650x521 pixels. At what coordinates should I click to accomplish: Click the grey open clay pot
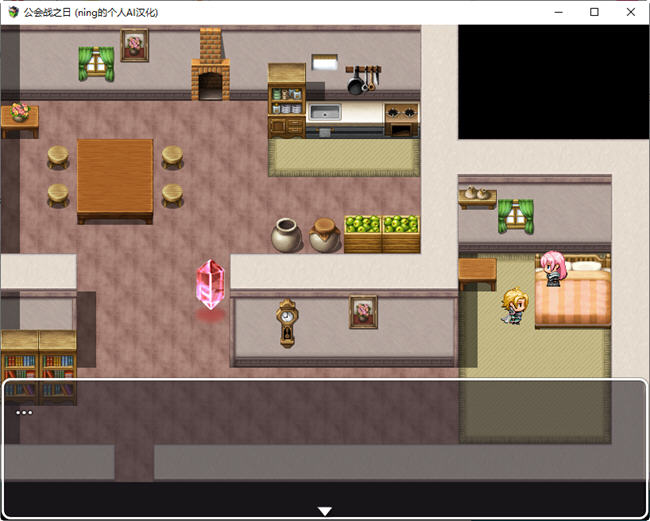tap(286, 235)
